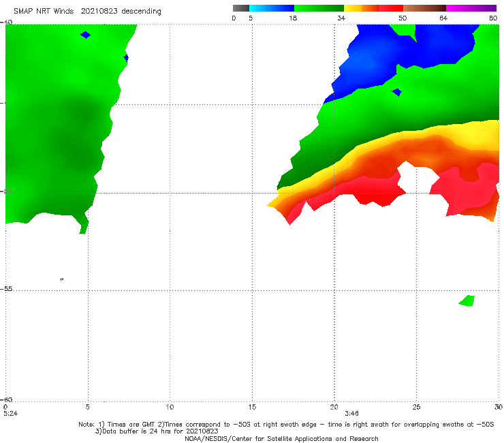The height and width of the screenshot is (443, 504).
Task: Click the small blue diamond inside the right green band
Action: (396, 92)
